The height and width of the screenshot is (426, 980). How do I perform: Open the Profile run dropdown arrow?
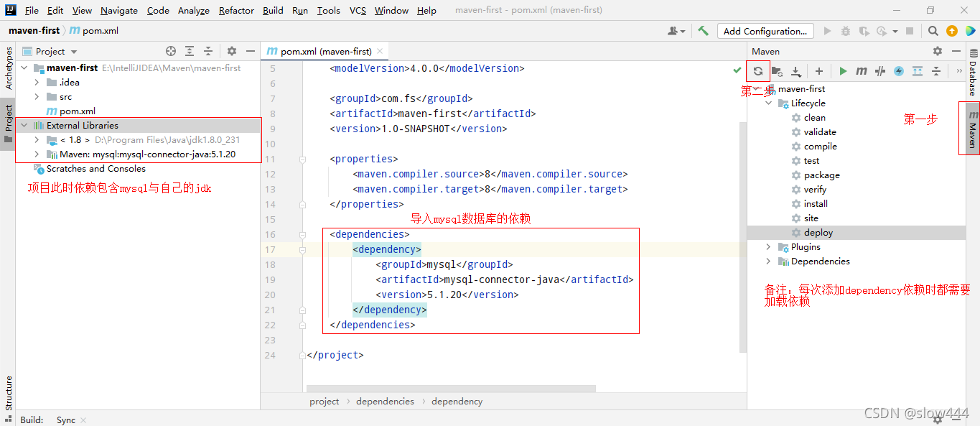895,31
